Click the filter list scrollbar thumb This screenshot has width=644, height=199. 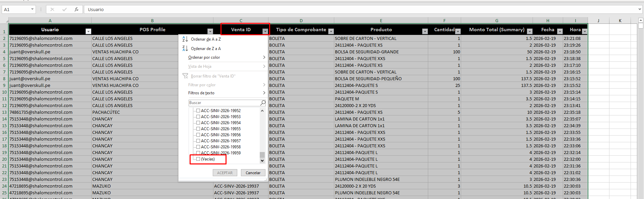(x=262, y=155)
